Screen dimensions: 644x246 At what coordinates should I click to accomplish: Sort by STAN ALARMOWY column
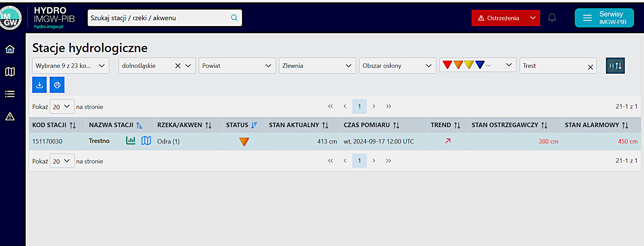tap(625, 125)
